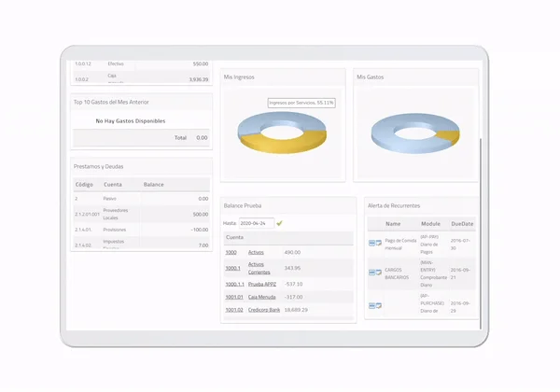Open account code link 1000

[231, 252]
